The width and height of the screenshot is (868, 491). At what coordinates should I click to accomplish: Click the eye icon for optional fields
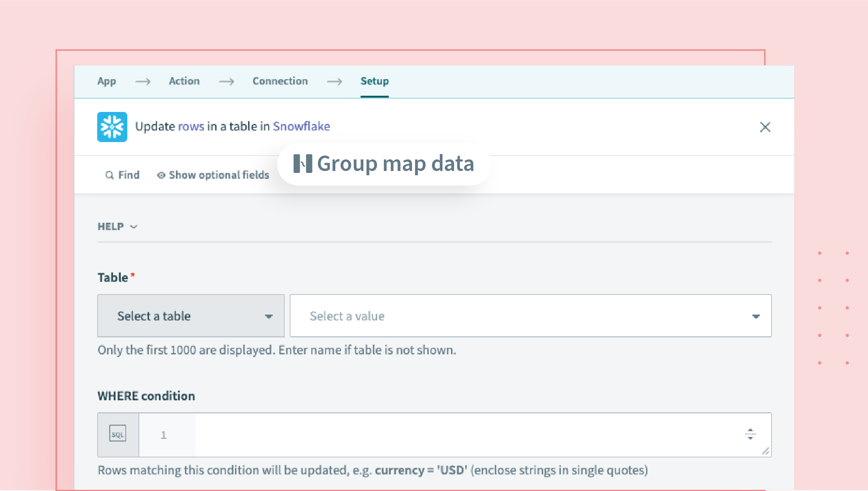[160, 175]
